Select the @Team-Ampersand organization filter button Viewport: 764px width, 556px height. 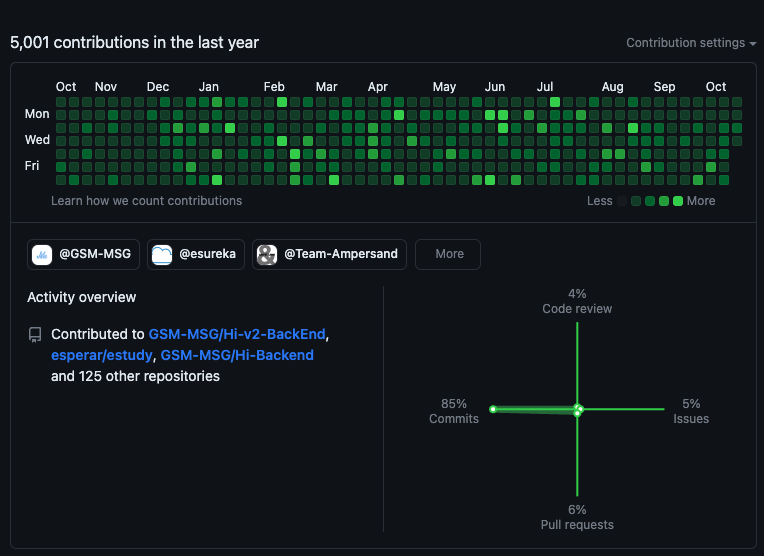tap(329, 254)
